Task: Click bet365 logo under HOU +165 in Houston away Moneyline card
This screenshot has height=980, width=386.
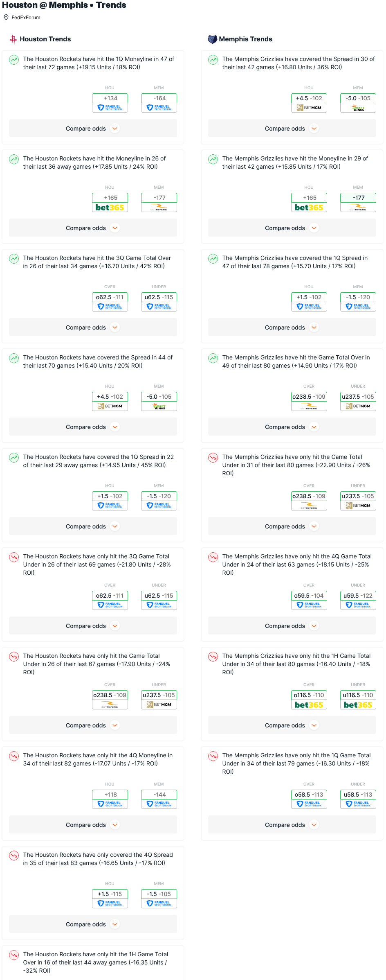Action: (110, 208)
